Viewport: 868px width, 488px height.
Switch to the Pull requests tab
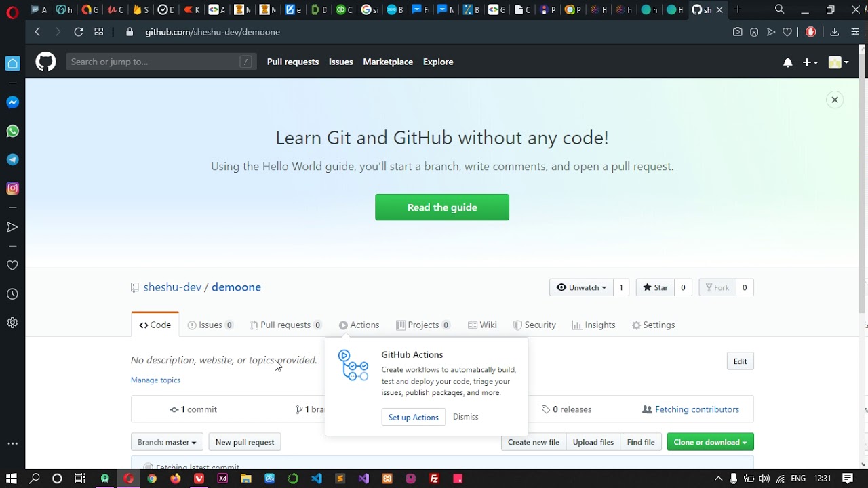285,325
